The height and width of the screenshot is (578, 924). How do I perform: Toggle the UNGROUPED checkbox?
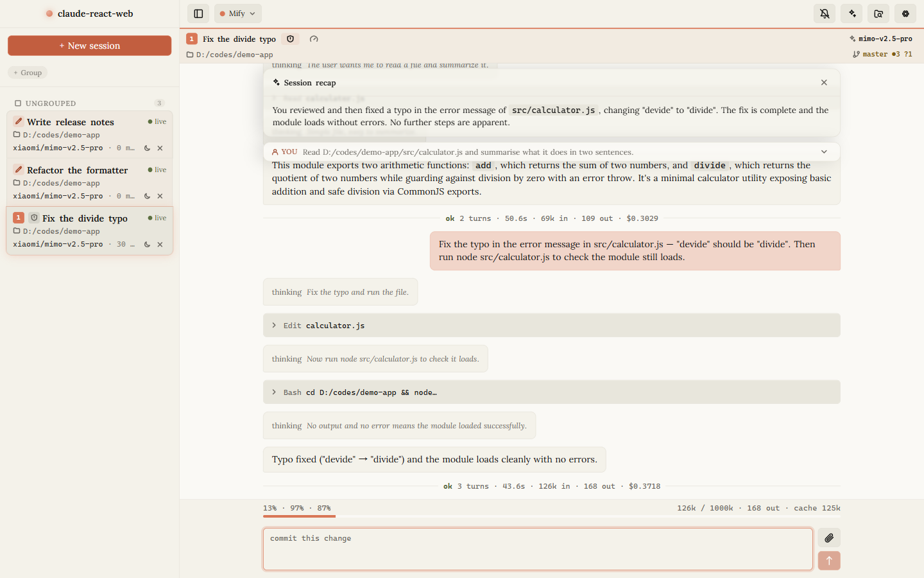[x=18, y=103]
